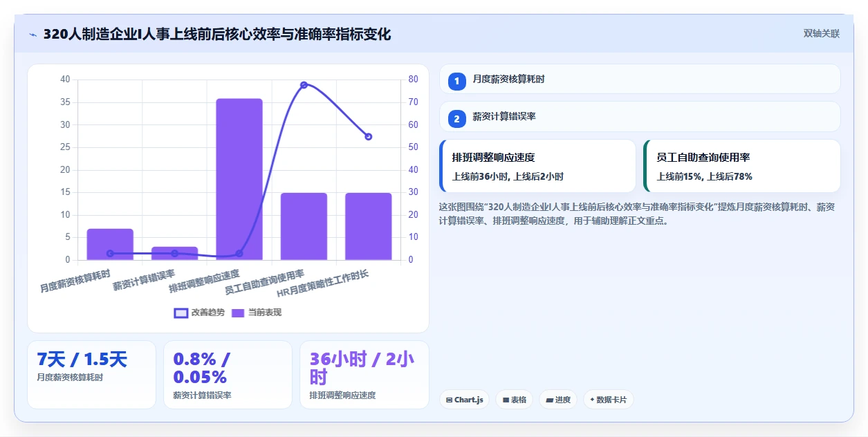The width and height of the screenshot is (868, 437).
Task: Click the right axis value 80
Action: pyautogui.click(x=413, y=80)
